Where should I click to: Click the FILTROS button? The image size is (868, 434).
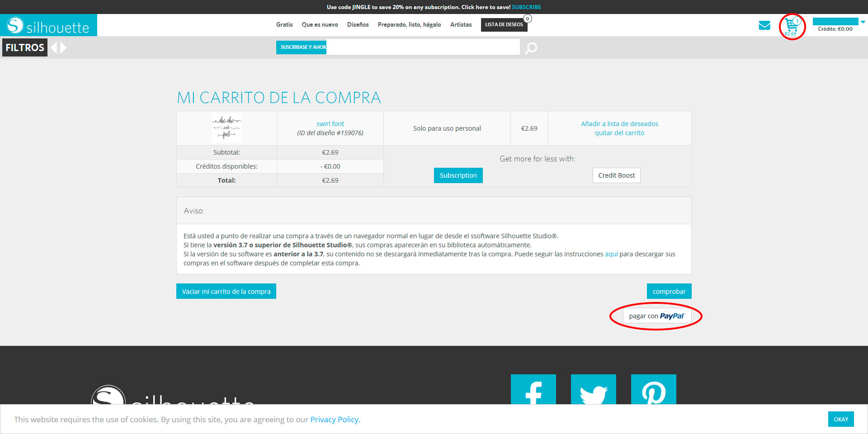click(x=25, y=47)
